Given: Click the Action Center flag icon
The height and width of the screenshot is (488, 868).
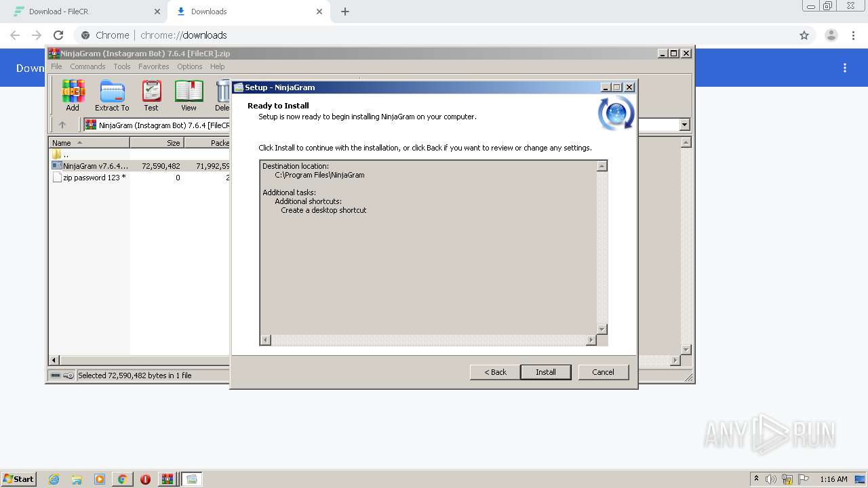Looking at the screenshot, I should 804,479.
